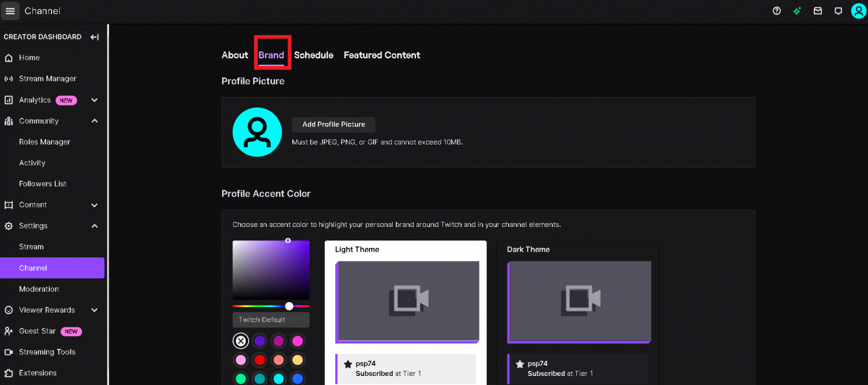Screen dimensions: 868x385
Task: Open the notifications bell
Action: coord(838,11)
